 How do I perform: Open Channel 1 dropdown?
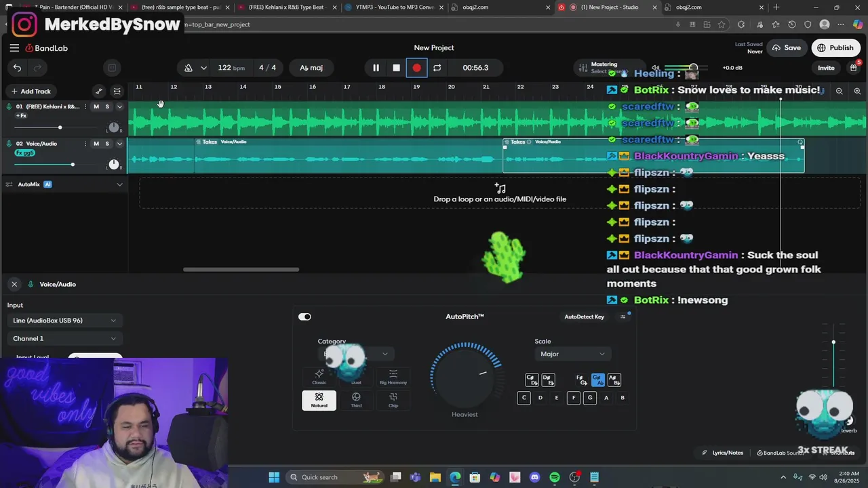[65, 339]
